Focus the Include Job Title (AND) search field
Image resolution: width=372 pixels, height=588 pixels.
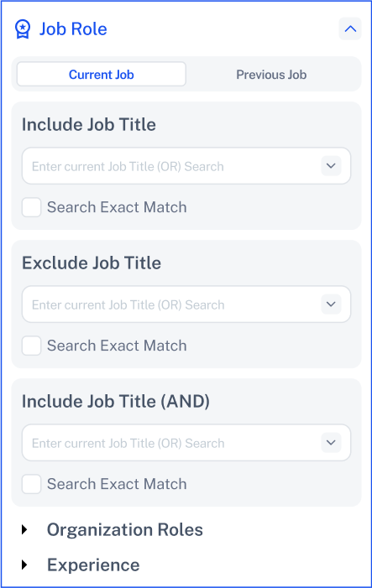[186, 443]
